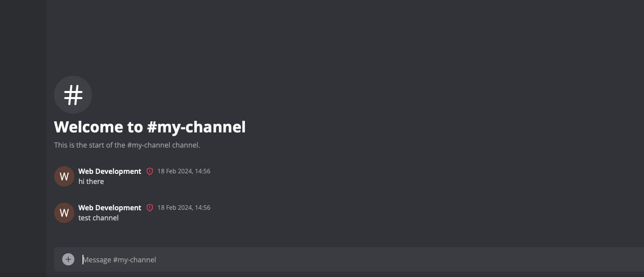The height and width of the screenshot is (277, 644).
Task: Click the dark sidebar strip at the left edge
Action: [22, 138]
